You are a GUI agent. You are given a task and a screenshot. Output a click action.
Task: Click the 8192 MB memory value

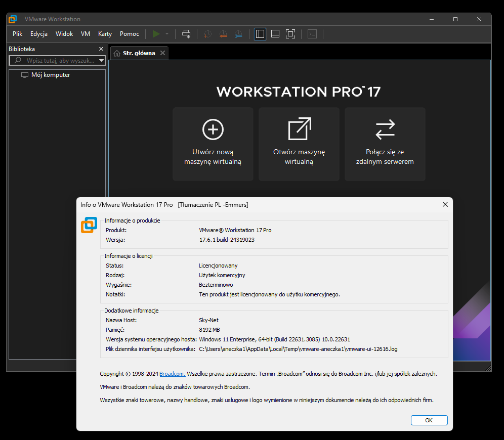click(209, 330)
